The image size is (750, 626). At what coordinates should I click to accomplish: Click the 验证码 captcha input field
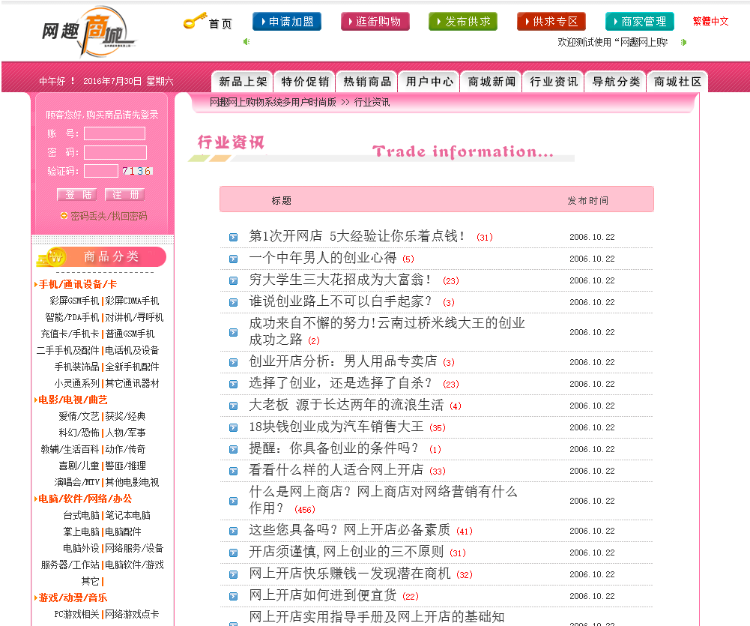(101, 171)
